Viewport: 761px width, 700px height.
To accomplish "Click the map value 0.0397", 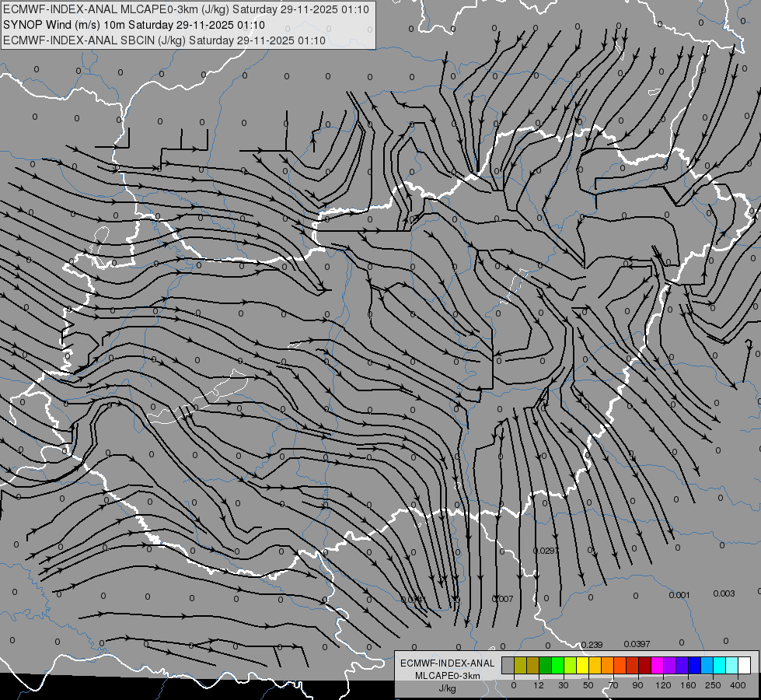I will point(637,644).
